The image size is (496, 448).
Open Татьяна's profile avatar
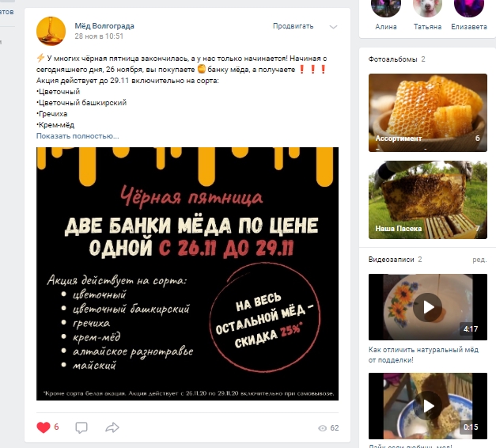[x=427, y=8]
